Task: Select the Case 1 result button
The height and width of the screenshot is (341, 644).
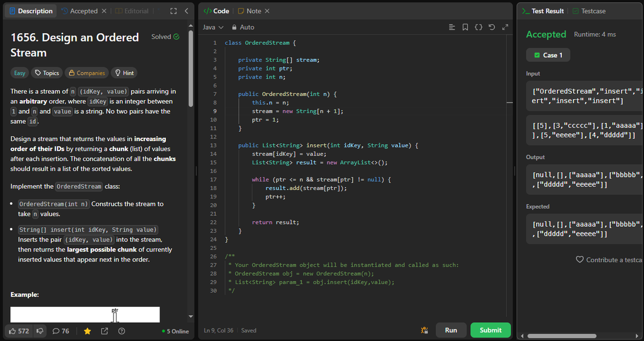Action: pyautogui.click(x=548, y=55)
